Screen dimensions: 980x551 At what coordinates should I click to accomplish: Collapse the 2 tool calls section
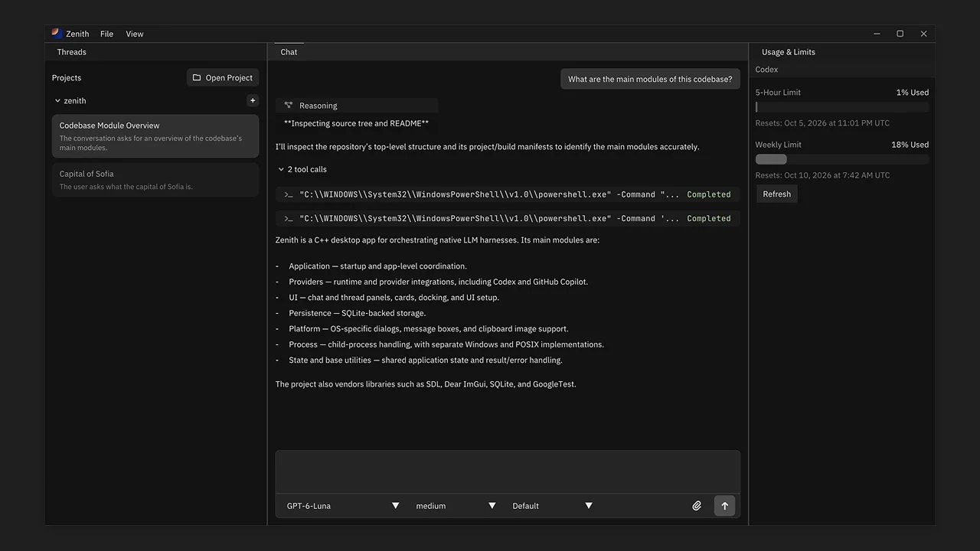tap(281, 169)
